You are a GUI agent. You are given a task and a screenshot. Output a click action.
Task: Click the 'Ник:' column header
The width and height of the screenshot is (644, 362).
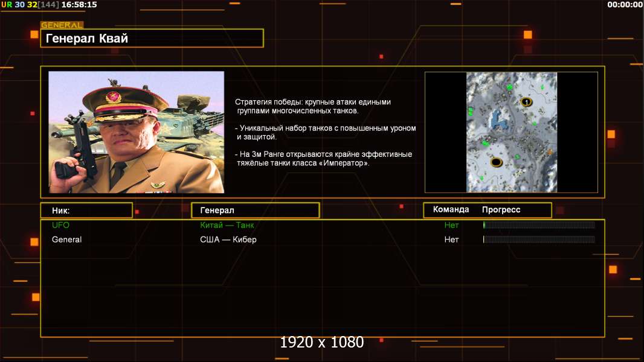[86, 211]
